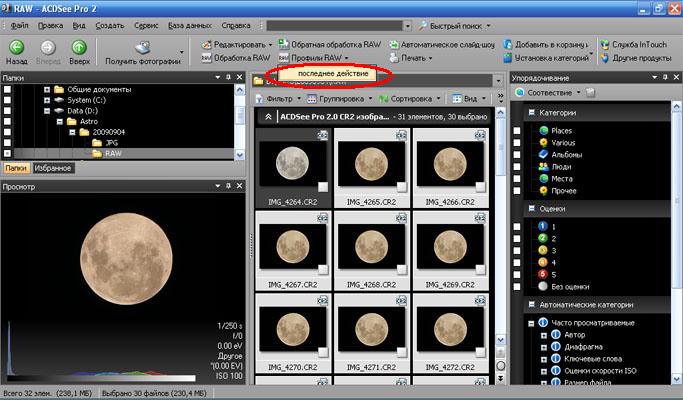Go up a folder with the Вверх icon
The image size is (683, 400).
[x=79, y=47]
